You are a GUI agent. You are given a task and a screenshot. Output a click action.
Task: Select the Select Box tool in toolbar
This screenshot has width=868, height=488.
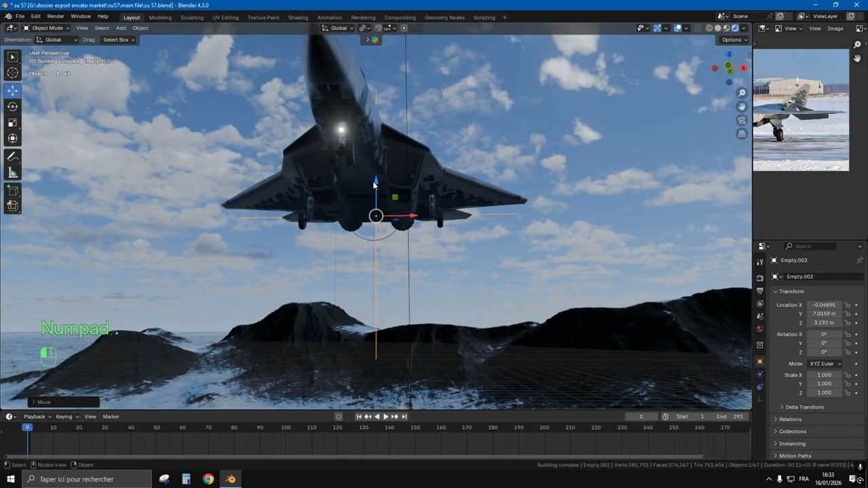(13, 58)
